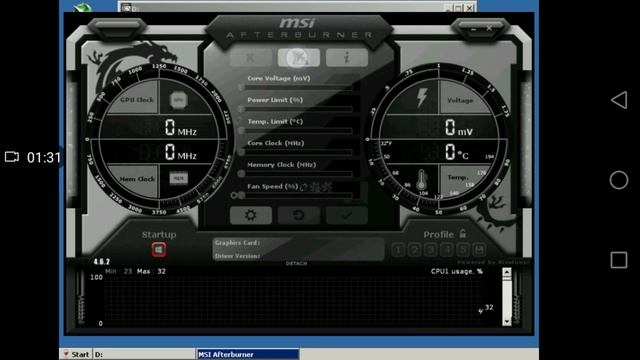Click the Kombustor K button
Image resolution: width=640 pixels, height=360 pixels.
(251, 58)
